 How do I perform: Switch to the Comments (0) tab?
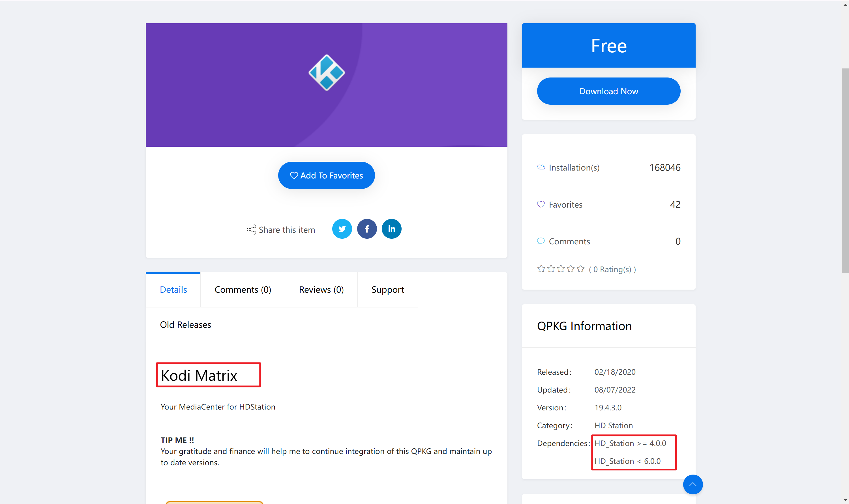click(243, 290)
